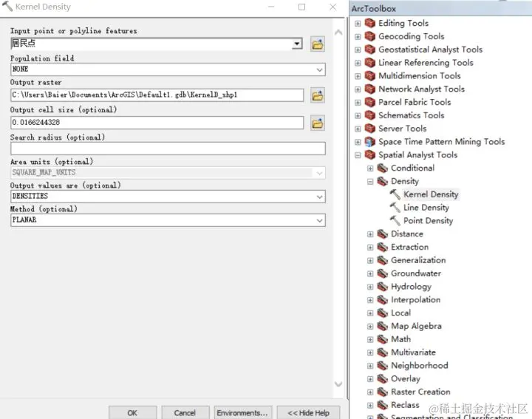
Task: Click the Raster Creation toolset icon
Action: [383, 392]
